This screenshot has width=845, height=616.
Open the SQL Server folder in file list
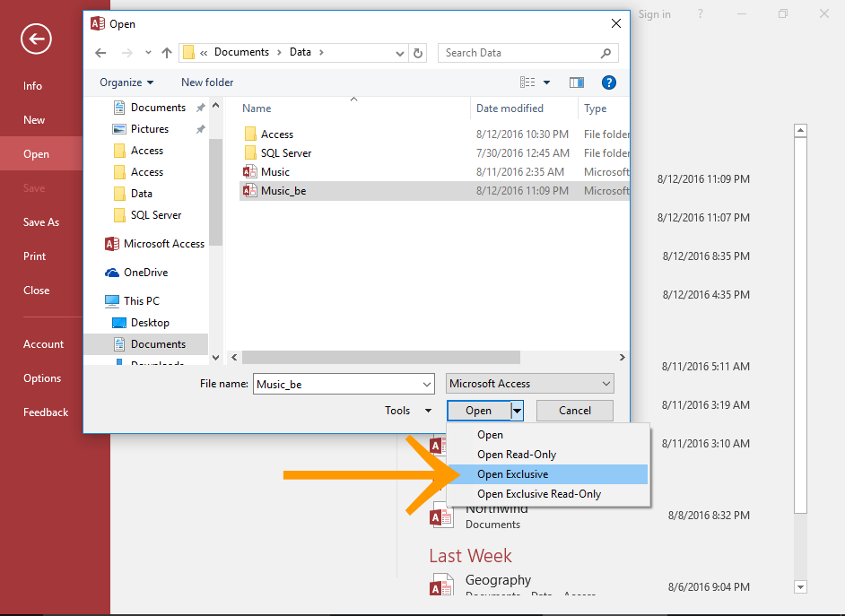click(285, 153)
